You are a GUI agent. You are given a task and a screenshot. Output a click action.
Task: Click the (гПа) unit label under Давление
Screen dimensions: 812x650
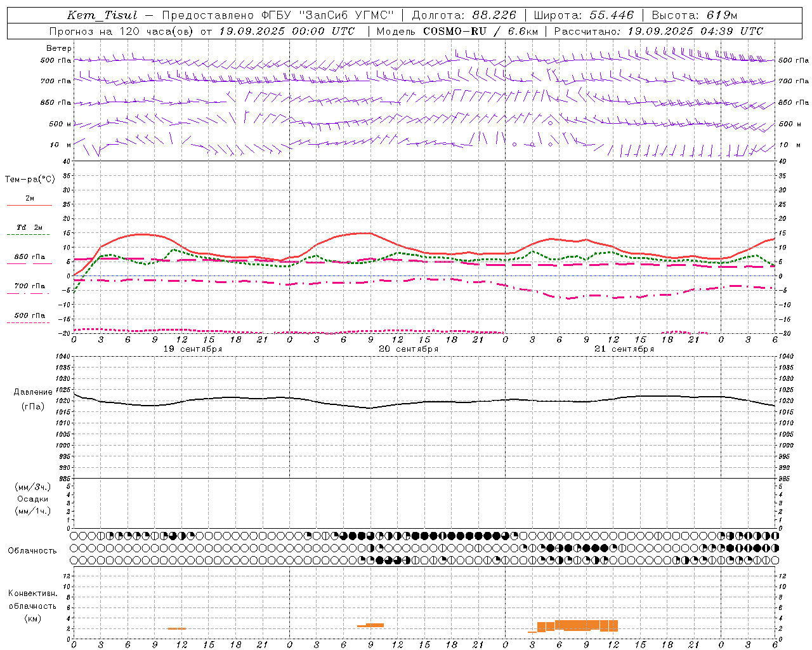click(33, 407)
